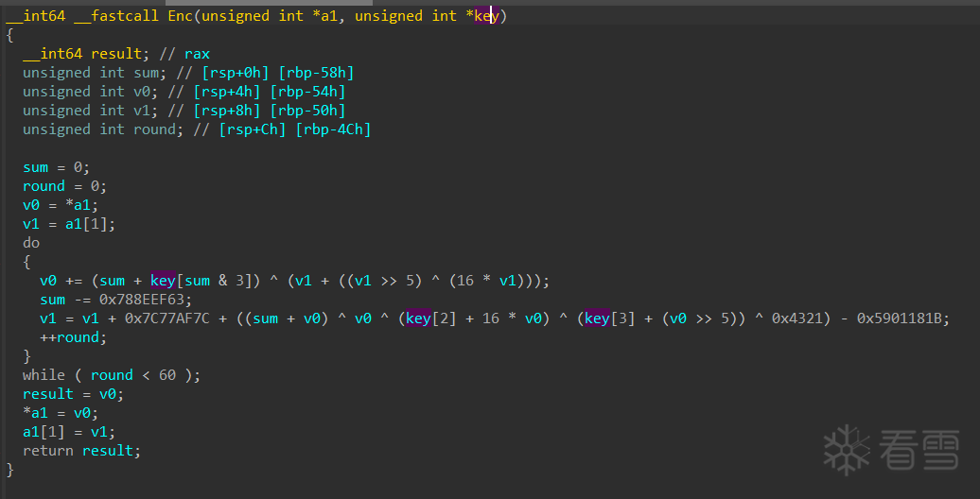Viewport: 980px width, 499px height.
Task: Select the highlighted key parameter in the signature
Action: coord(486,16)
